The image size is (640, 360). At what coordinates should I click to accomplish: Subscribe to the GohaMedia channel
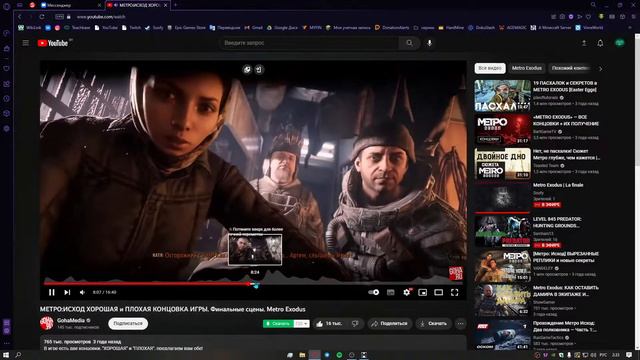coord(128,323)
